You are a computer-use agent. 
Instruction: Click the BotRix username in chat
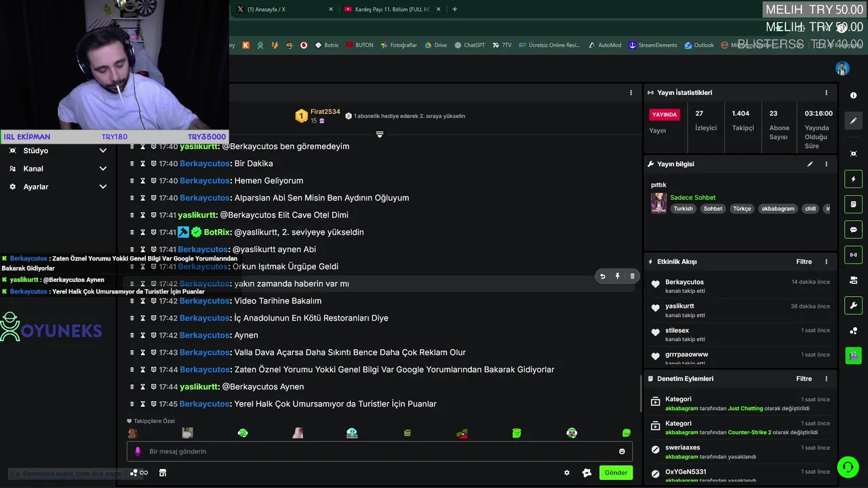[x=216, y=232]
